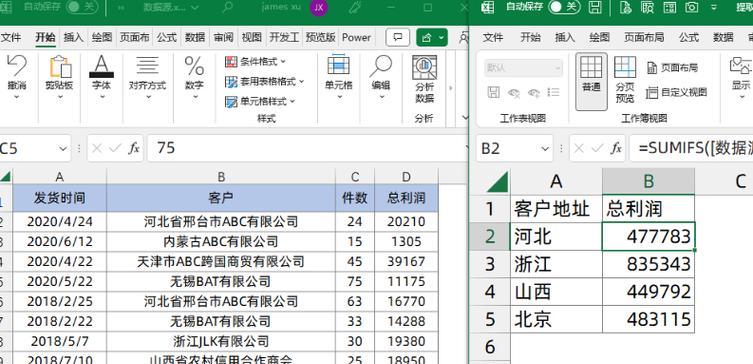Click the fx insert function icon in right window
The height and width of the screenshot is (364, 753).
(x=617, y=148)
